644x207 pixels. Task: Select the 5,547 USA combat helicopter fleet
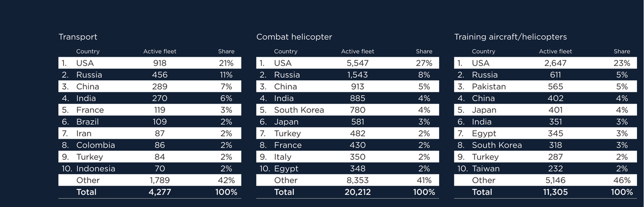358,63
